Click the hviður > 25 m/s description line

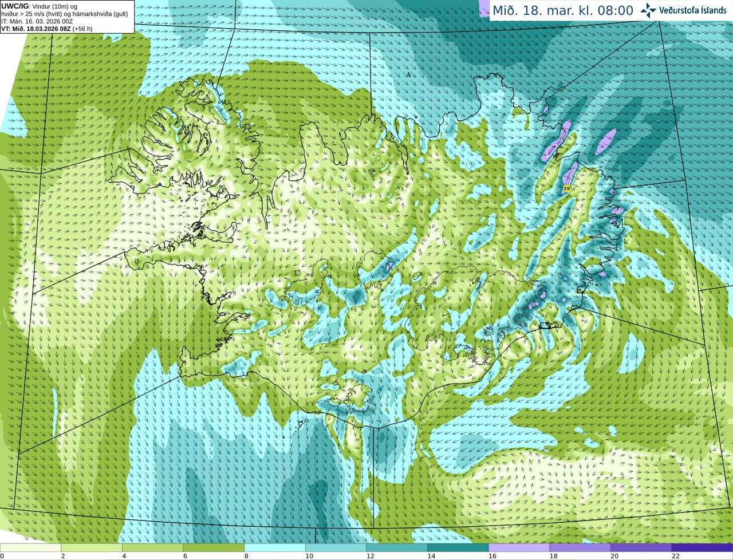pos(65,14)
